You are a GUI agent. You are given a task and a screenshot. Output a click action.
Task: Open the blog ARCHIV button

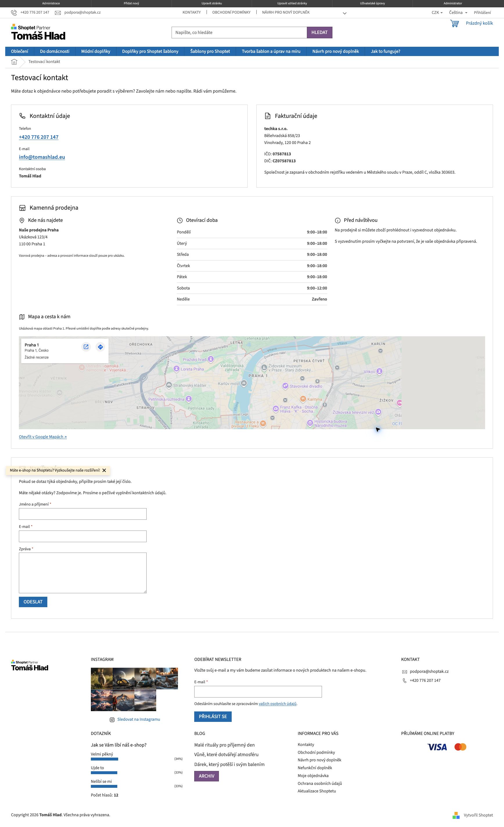206,776
